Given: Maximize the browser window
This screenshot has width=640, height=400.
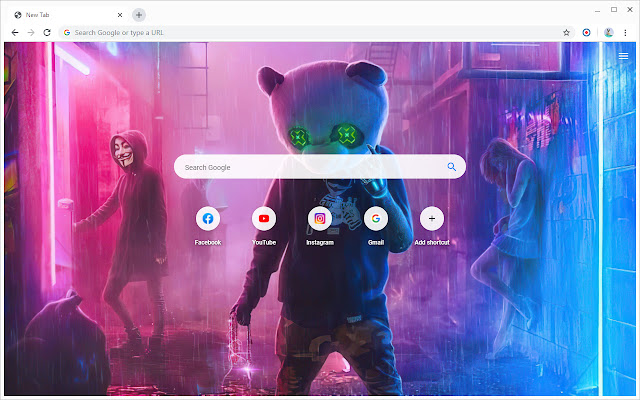Looking at the screenshot, I should (x=614, y=9).
